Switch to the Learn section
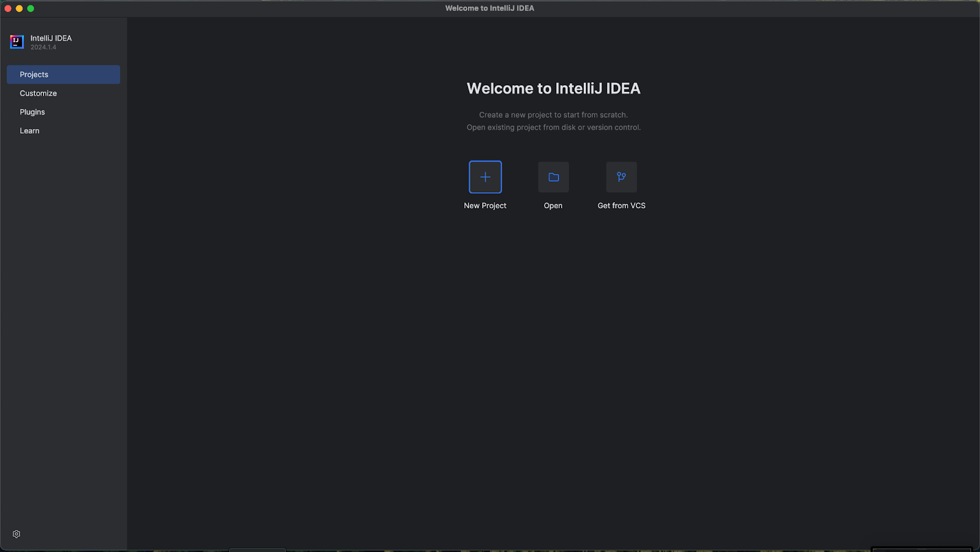The image size is (980, 552). coord(29,130)
